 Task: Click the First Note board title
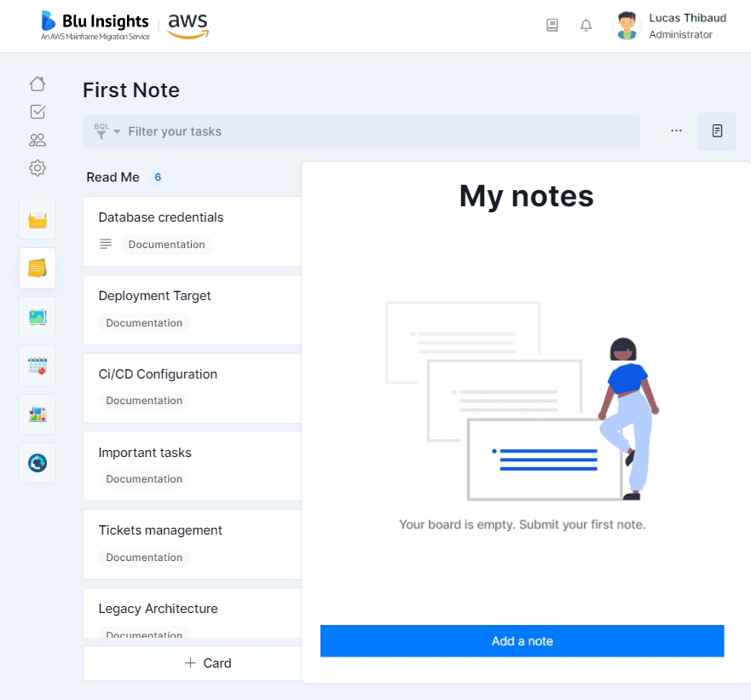131,90
